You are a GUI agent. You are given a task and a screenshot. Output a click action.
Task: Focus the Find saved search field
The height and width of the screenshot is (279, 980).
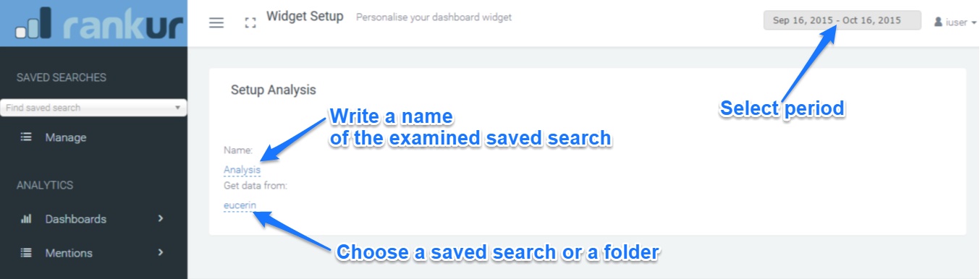tap(93, 108)
